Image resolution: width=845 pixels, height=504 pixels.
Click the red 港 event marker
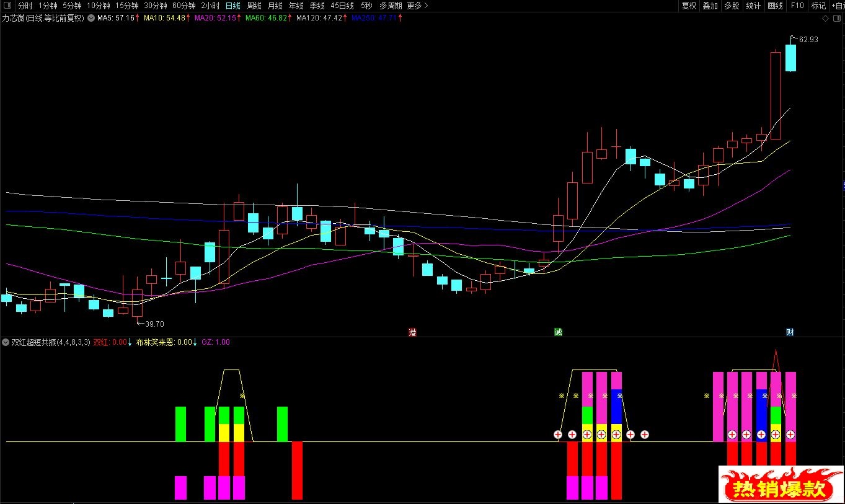click(412, 332)
